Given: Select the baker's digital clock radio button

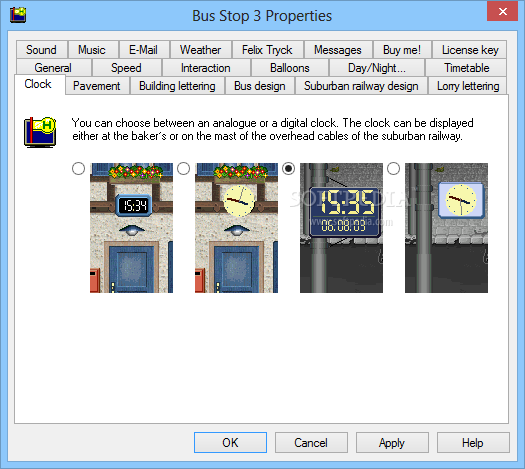Looking at the screenshot, I should click(78, 168).
